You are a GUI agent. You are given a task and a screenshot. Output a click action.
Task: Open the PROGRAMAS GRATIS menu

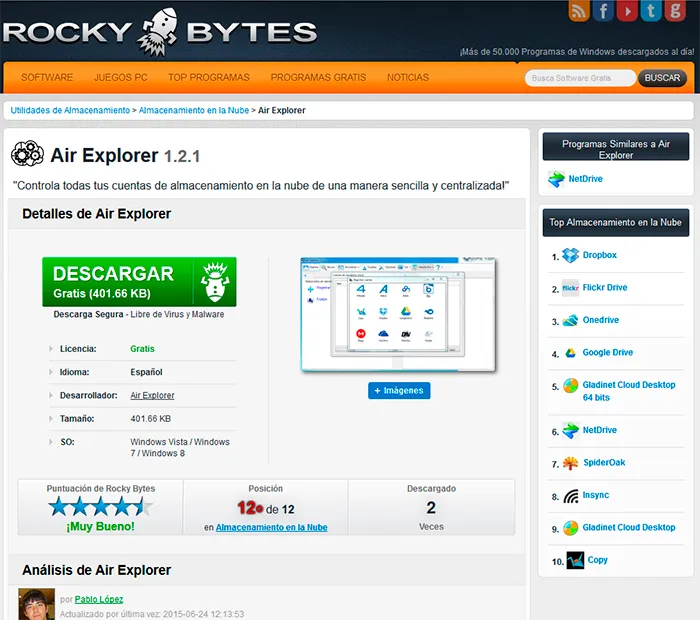(x=318, y=77)
